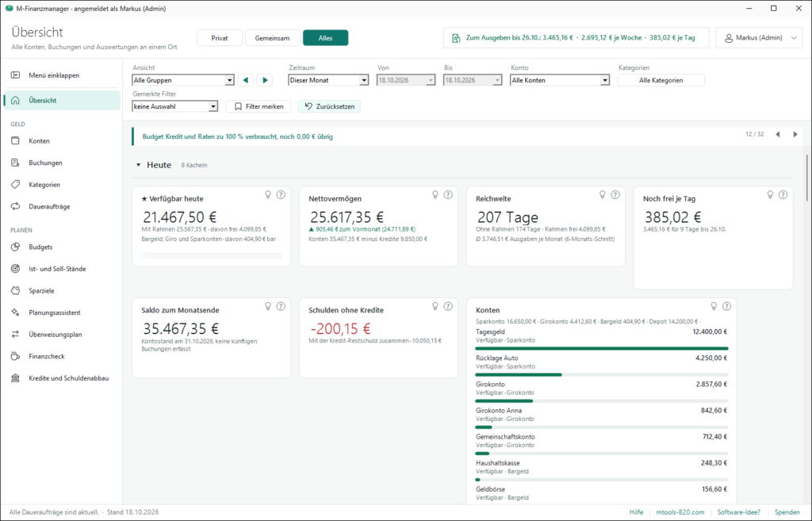Show previous notice of 12 / 32
The width and height of the screenshot is (812, 521).
tap(777, 134)
